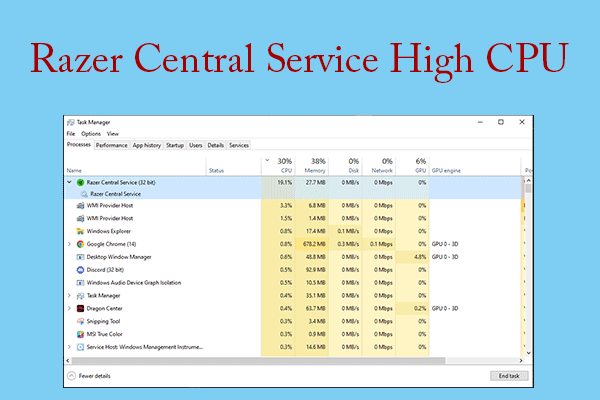Open the Options menu
Image resolution: width=600 pixels, height=400 pixels.
pyautogui.click(x=91, y=133)
